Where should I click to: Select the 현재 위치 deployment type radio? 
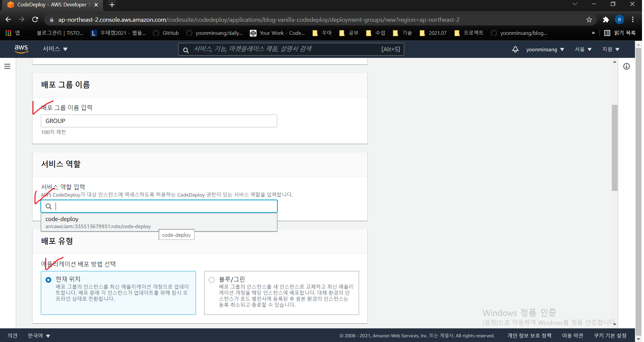point(48,280)
